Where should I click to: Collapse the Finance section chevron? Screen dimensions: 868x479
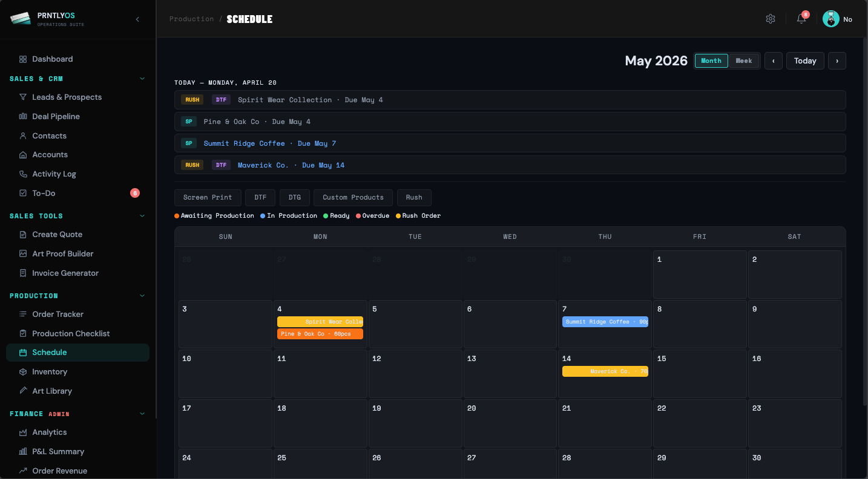[142, 414]
